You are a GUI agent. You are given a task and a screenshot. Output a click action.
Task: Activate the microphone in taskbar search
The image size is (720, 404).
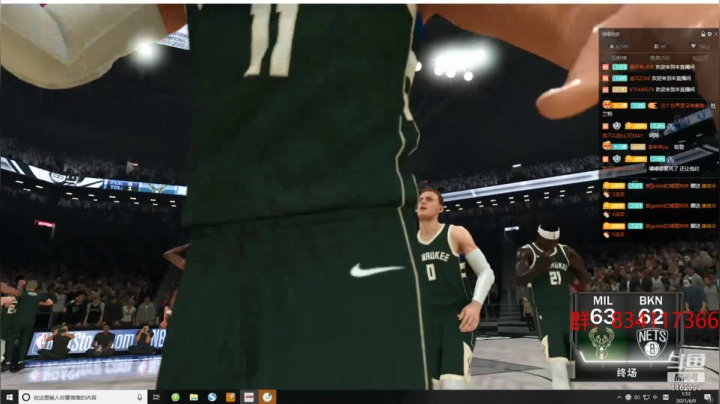coord(140,397)
